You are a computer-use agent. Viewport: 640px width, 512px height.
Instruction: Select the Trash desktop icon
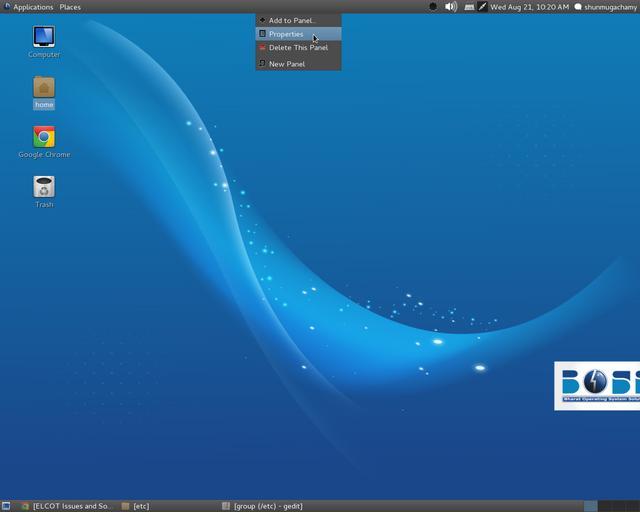pyautogui.click(x=44, y=188)
